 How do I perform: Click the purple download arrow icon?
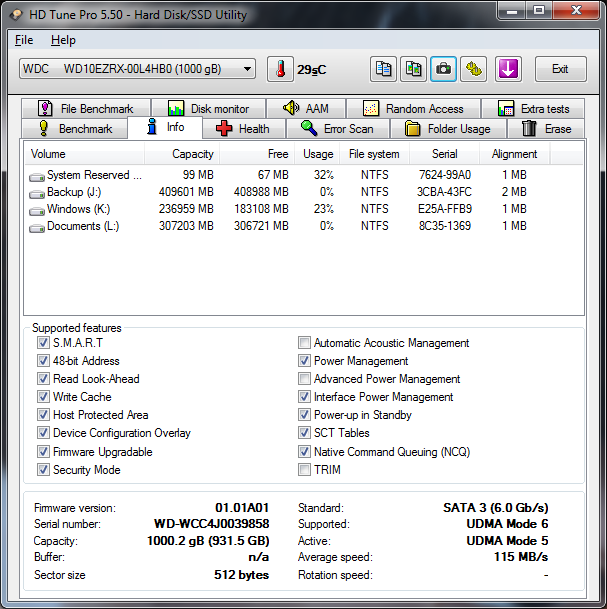point(508,69)
